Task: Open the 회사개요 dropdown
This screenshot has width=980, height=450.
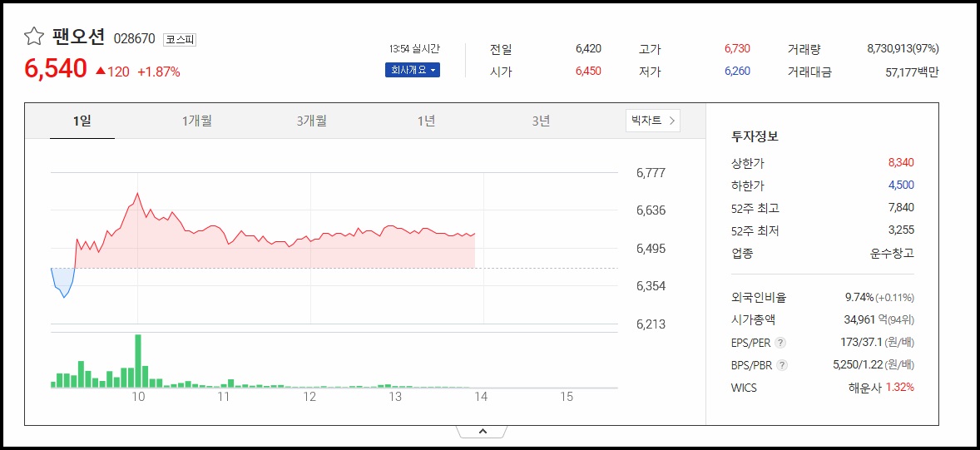Action: 413,70
